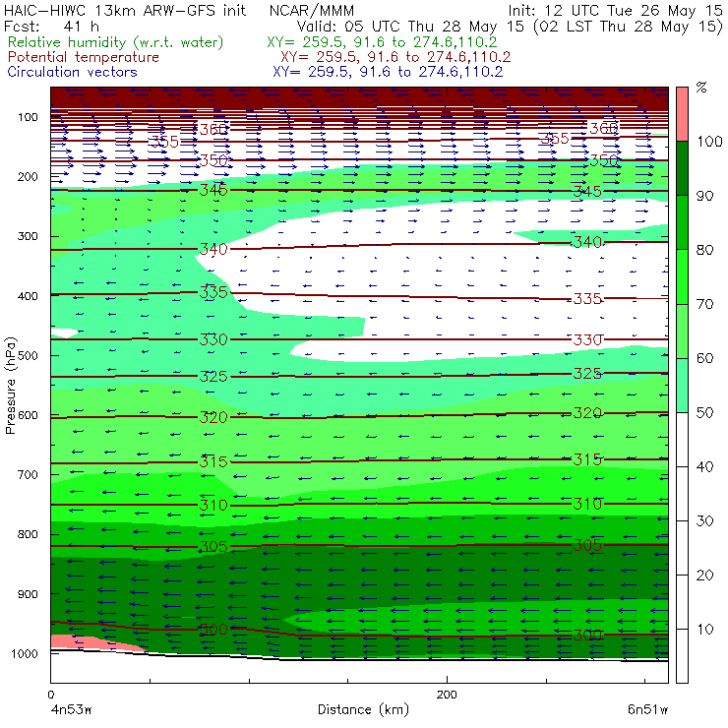The width and height of the screenshot is (728, 728).
Task: Click the left '340' potential temperature contour label
Action: 213,249
